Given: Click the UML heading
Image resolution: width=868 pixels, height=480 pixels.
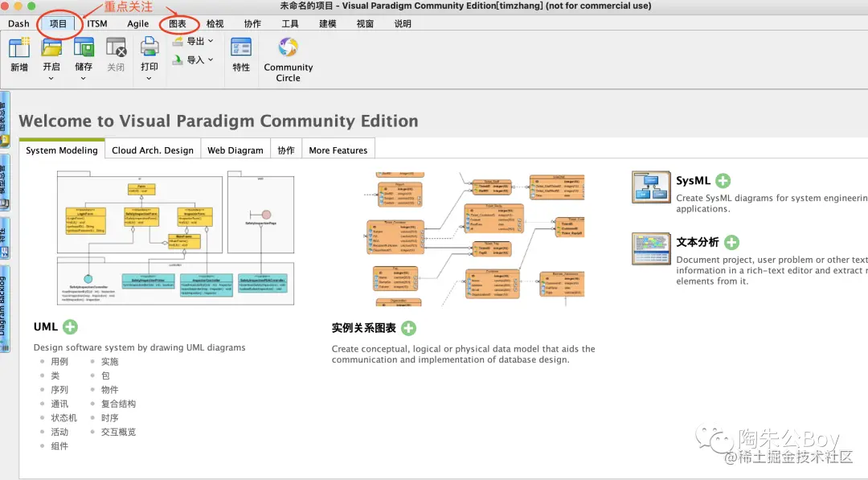Looking at the screenshot, I should click(45, 326).
